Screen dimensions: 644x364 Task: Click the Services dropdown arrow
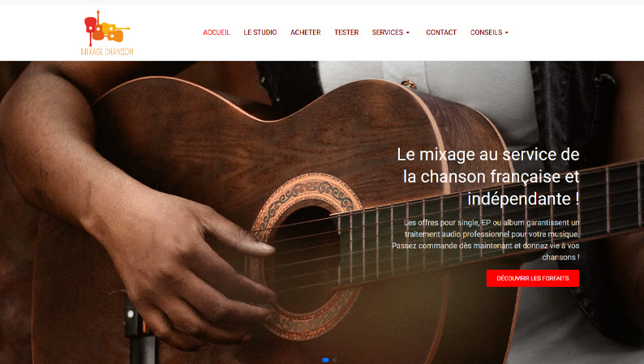(x=407, y=32)
